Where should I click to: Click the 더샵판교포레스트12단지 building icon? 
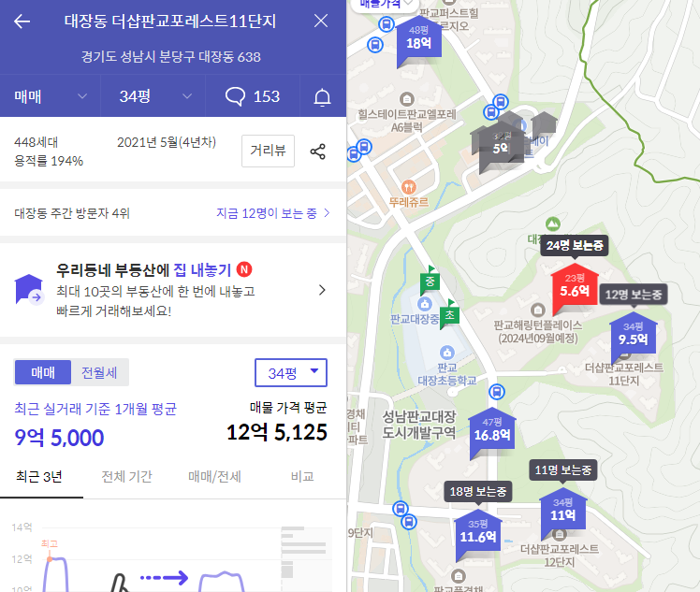pos(559,534)
